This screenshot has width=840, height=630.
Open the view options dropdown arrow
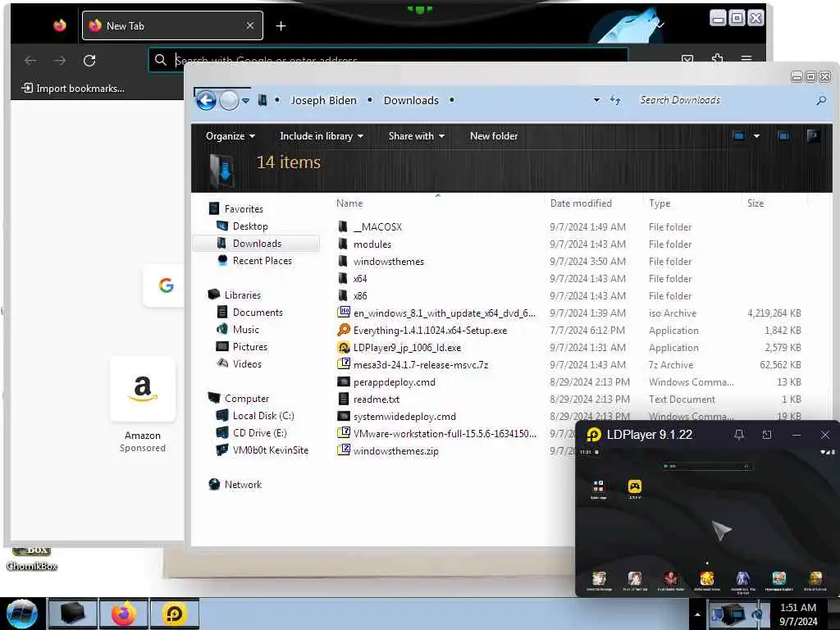[756, 136]
